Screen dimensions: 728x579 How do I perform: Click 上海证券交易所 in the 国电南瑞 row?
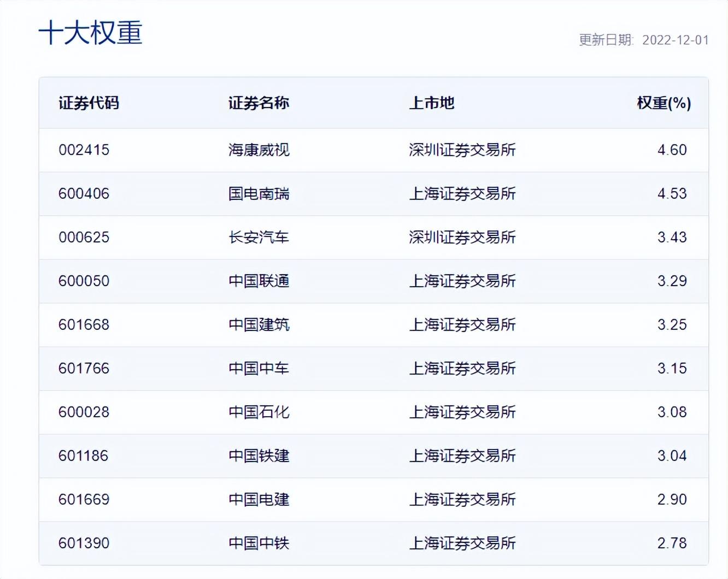[462, 193]
